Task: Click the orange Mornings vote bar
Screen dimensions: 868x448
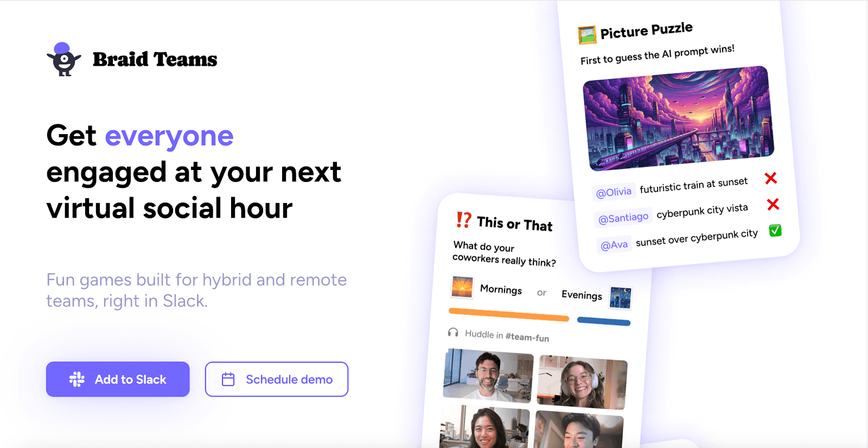Action: pyautogui.click(x=509, y=314)
